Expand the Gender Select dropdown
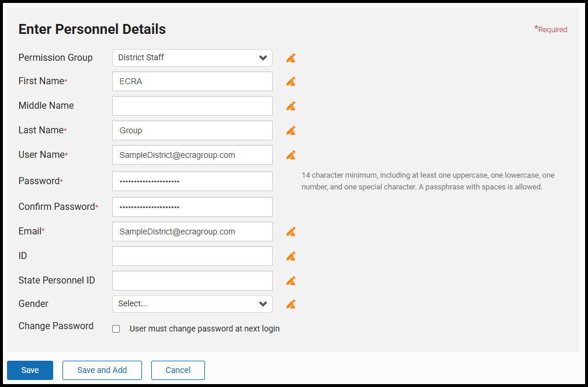Image resolution: width=588 pixels, height=387 pixels. click(192, 304)
